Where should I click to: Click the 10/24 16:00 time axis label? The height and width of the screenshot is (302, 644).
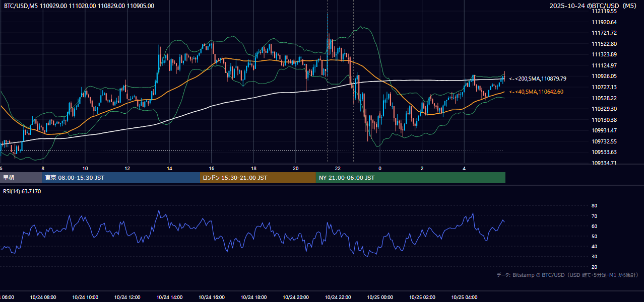tap(212, 297)
